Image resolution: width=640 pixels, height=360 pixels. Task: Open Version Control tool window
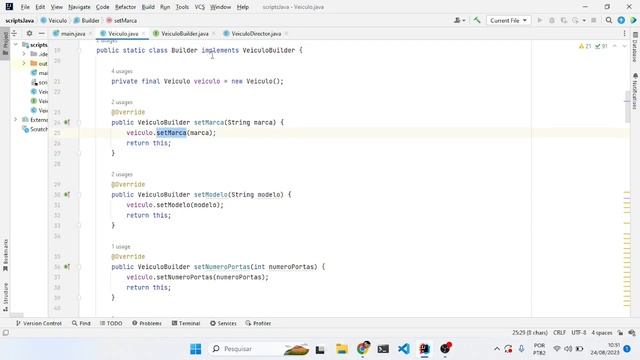click(x=39, y=323)
